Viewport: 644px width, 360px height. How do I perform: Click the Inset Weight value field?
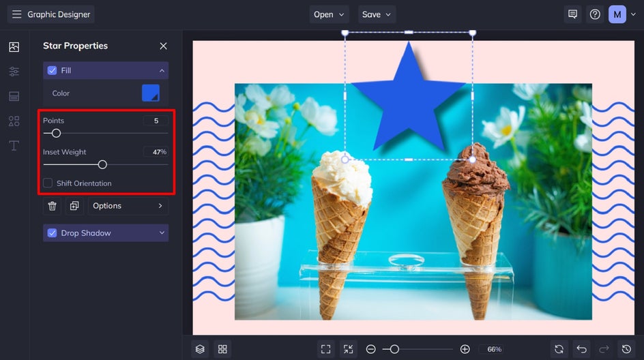click(x=156, y=152)
